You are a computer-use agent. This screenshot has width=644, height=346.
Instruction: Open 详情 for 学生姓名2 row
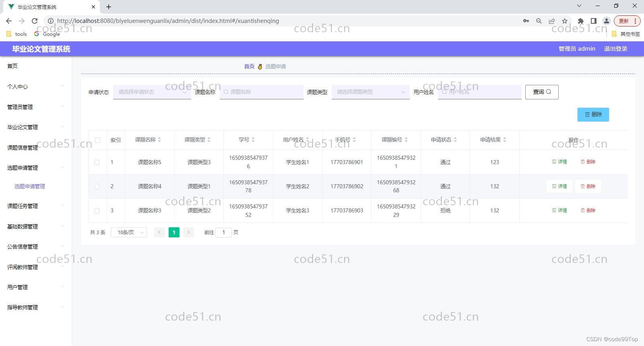coord(559,186)
